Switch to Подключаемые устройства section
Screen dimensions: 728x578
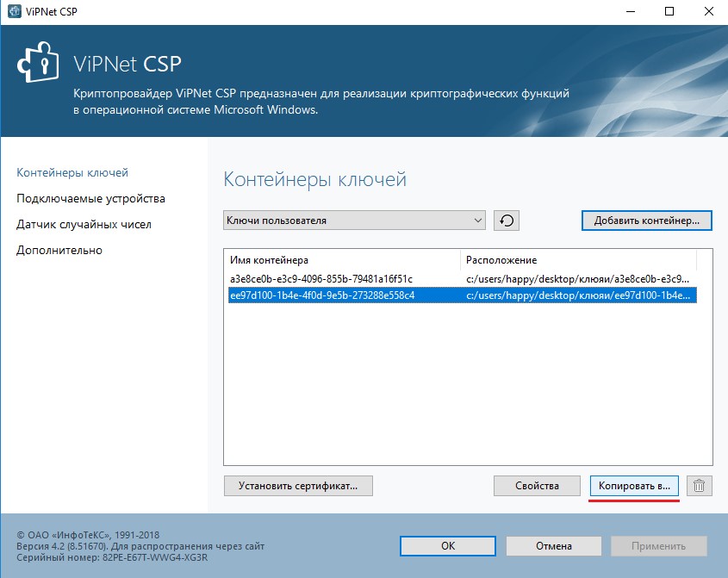pyautogui.click(x=90, y=198)
